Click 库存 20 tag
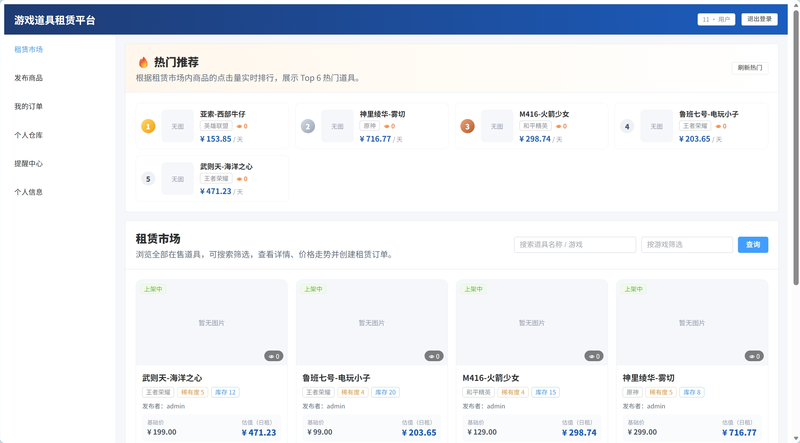 click(x=385, y=392)
